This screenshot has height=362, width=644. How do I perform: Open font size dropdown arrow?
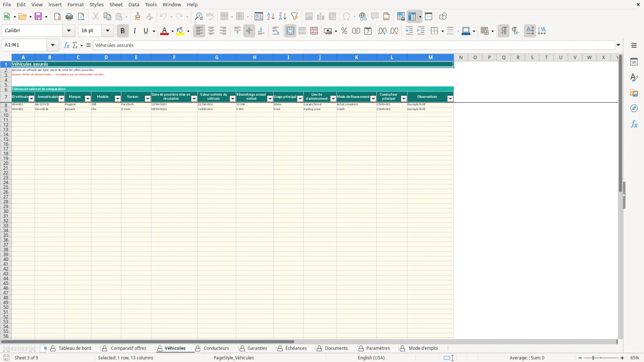107,31
